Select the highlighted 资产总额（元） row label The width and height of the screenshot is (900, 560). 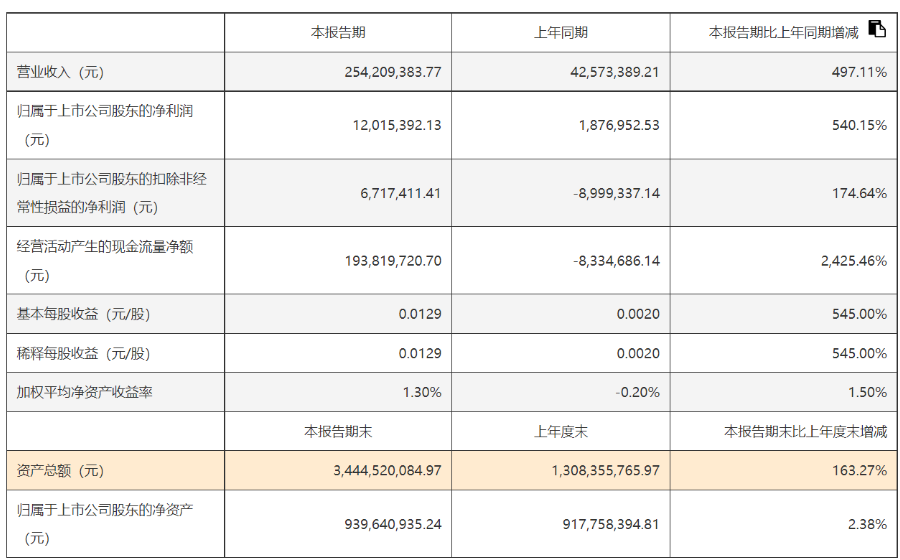[60, 470]
